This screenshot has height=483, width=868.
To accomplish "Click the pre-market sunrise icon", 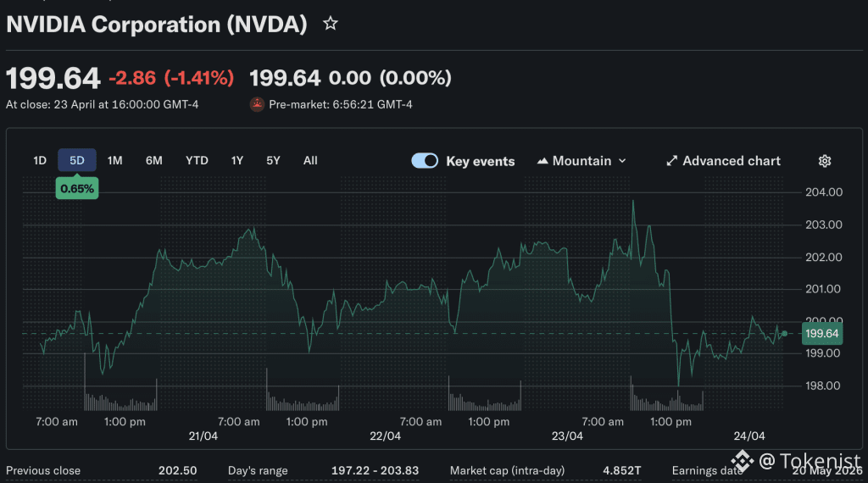I will pos(257,104).
